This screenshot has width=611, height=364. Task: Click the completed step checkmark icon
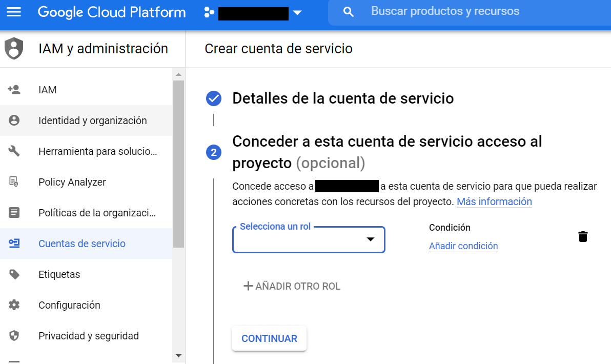(x=214, y=98)
